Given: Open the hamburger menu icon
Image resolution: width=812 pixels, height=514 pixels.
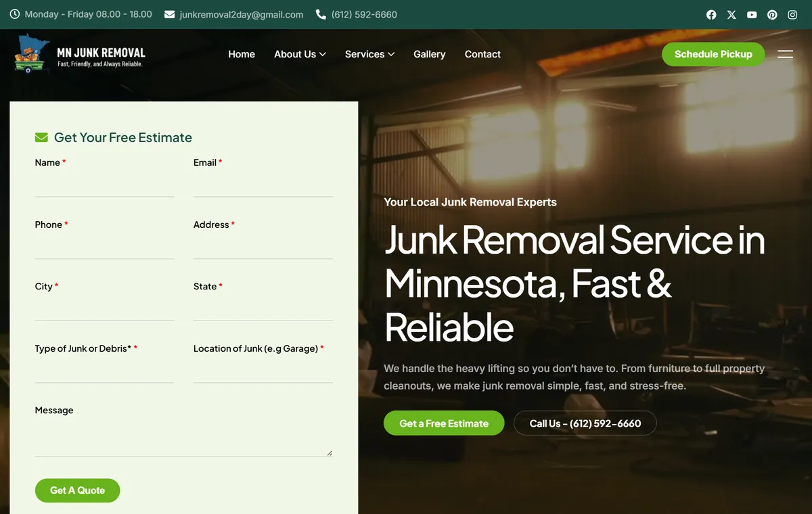Looking at the screenshot, I should 785,54.
